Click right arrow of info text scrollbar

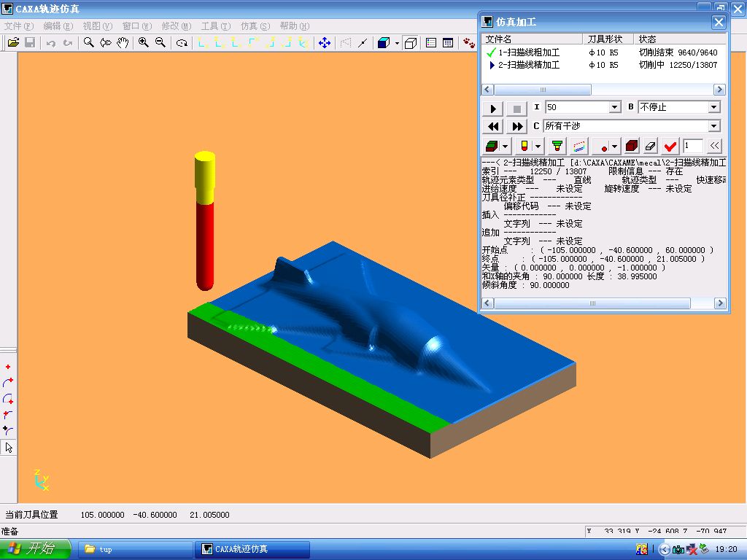pos(720,303)
